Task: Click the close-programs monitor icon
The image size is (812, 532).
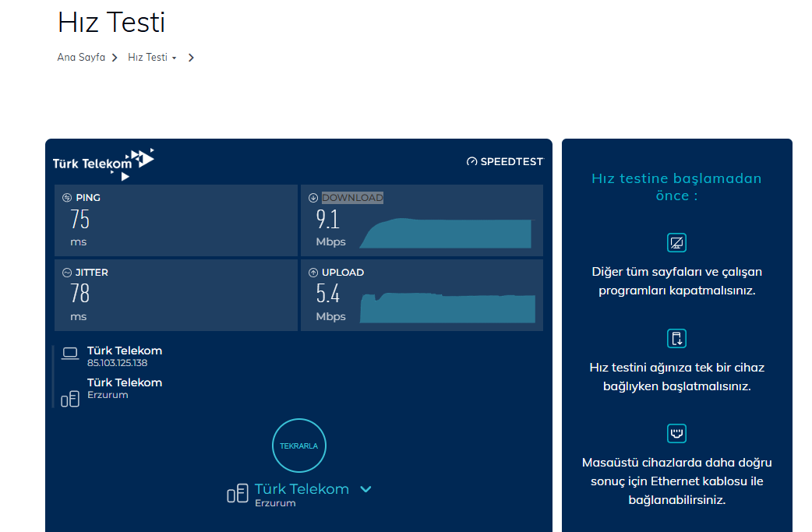Action: click(x=677, y=243)
